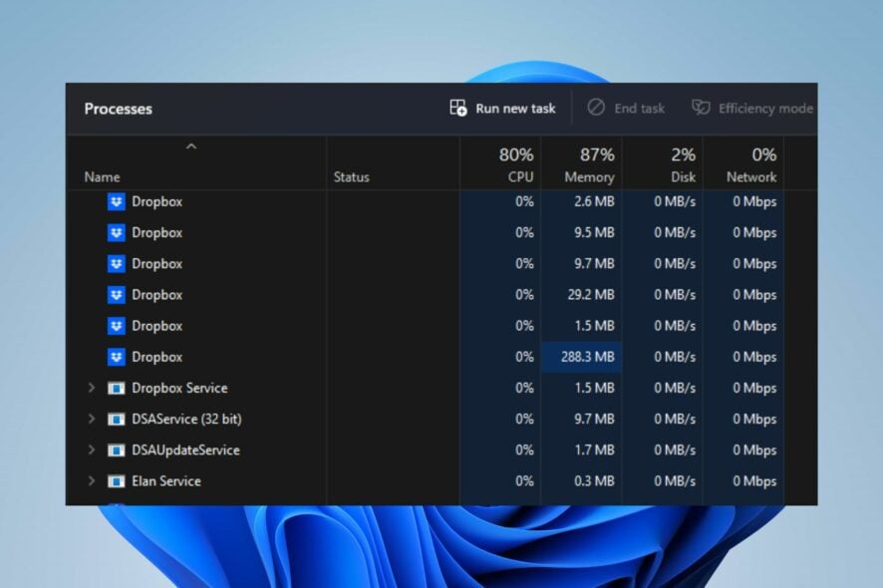Click the Processes page title
Image resolution: width=883 pixels, height=588 pixels.
pyautogui.click(x=119, y=109)
